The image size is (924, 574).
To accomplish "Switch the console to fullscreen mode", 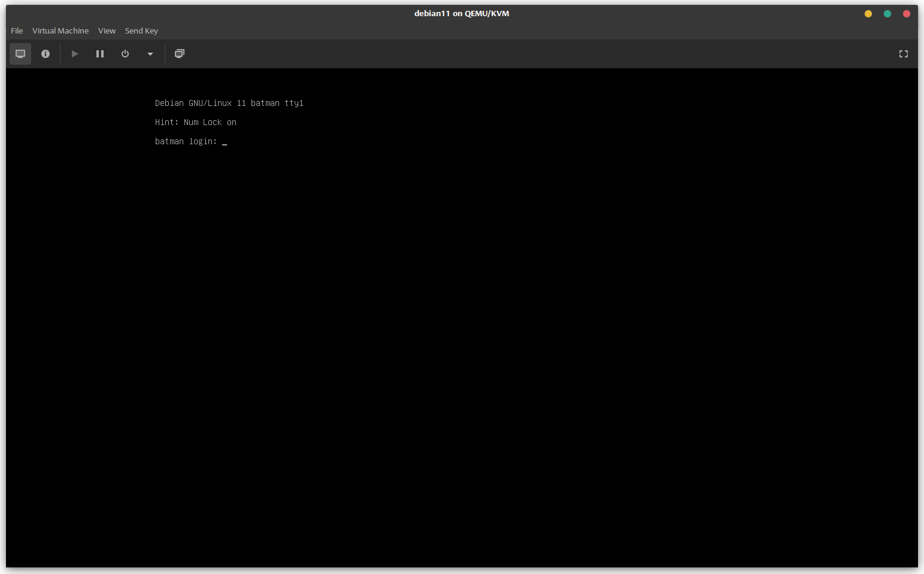I will coord(903,54).
